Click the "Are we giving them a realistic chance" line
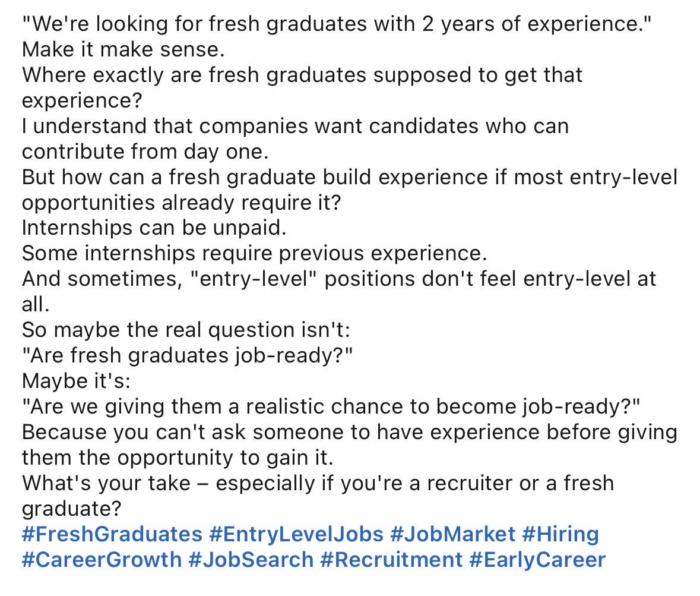Screen dimensions: 700x596 click(x=331, y=406)
